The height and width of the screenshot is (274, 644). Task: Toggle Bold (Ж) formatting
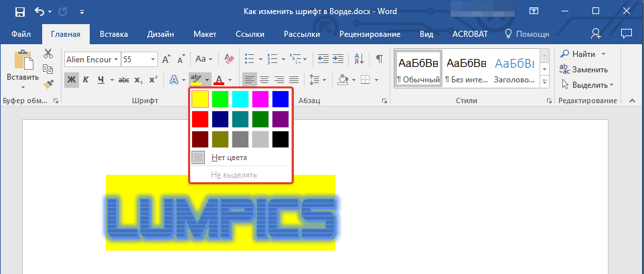click(71, 80)
